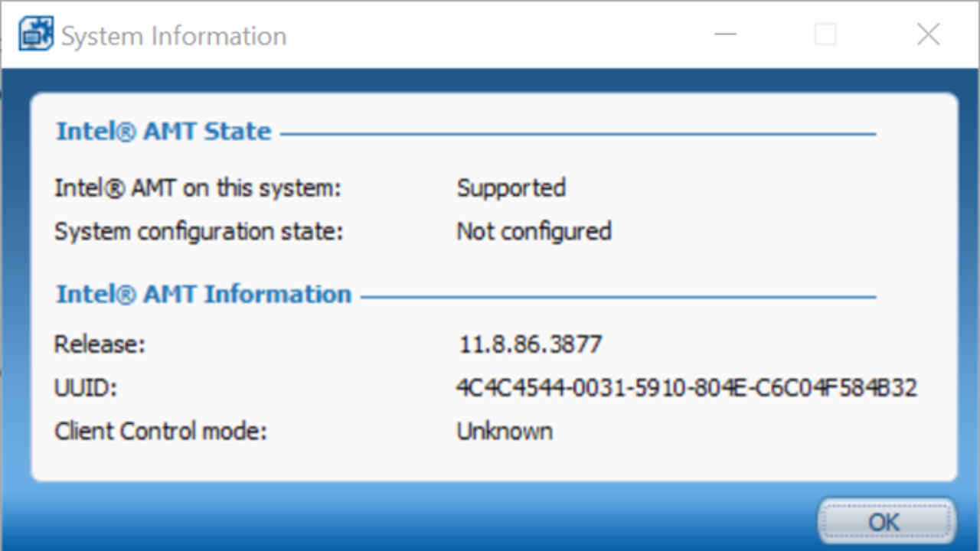The width and height of the screenshot is (980, 551).
Task: Click the "Unknown" control mode value
Action: tap(505, 431)
